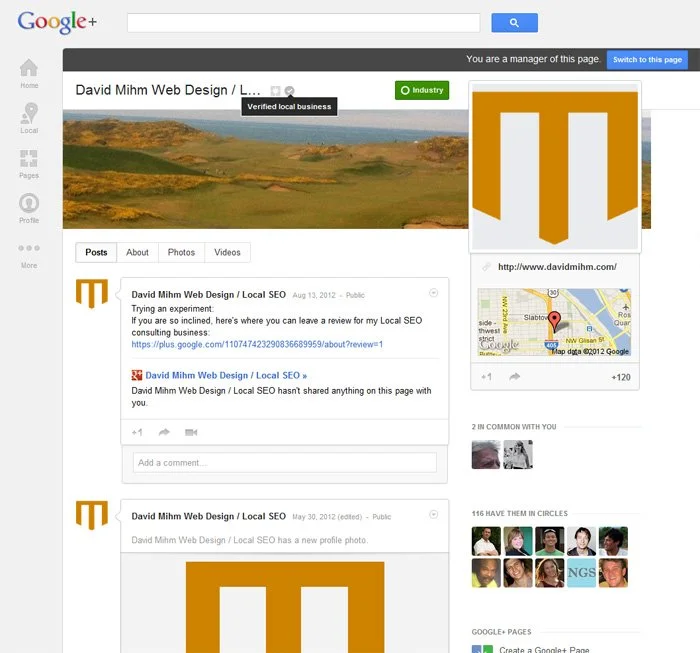Switch to the About tab

pos(138,253)
